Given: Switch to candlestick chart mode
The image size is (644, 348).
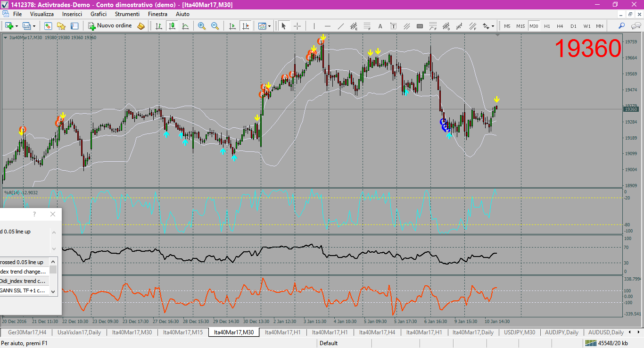Looking at the screenshot, I should [x=172, y=26].
